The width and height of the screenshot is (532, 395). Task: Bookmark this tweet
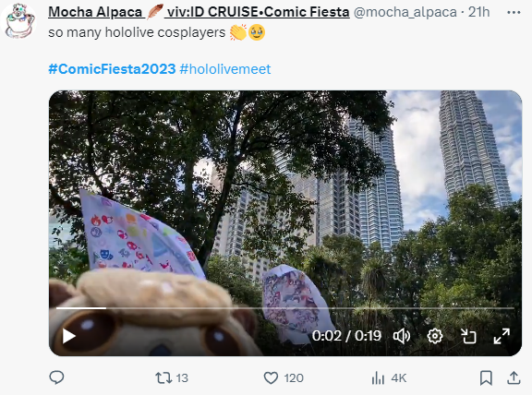[486, 377]
